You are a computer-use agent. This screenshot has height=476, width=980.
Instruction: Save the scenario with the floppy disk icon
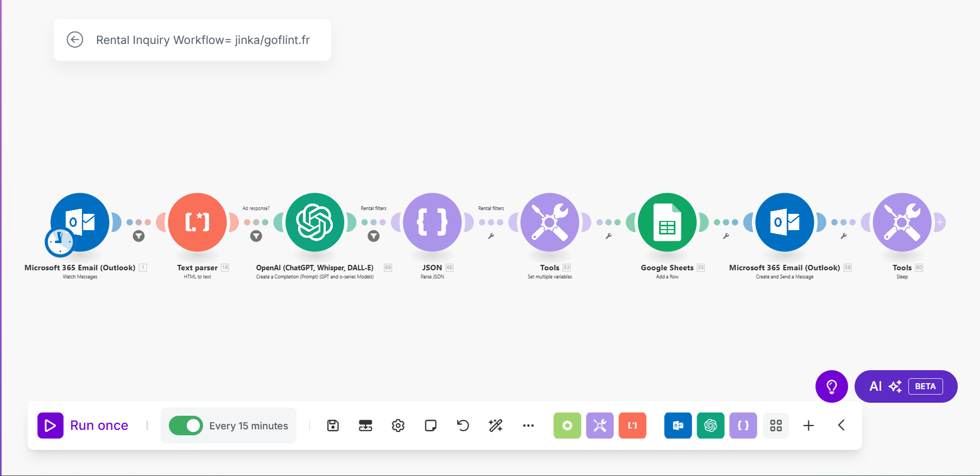(x=333, y=426)
